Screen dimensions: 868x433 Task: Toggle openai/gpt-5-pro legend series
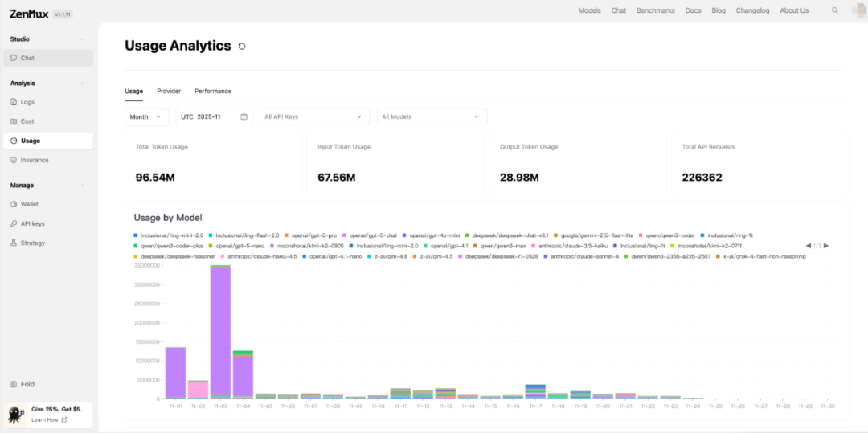coord(310,235)
